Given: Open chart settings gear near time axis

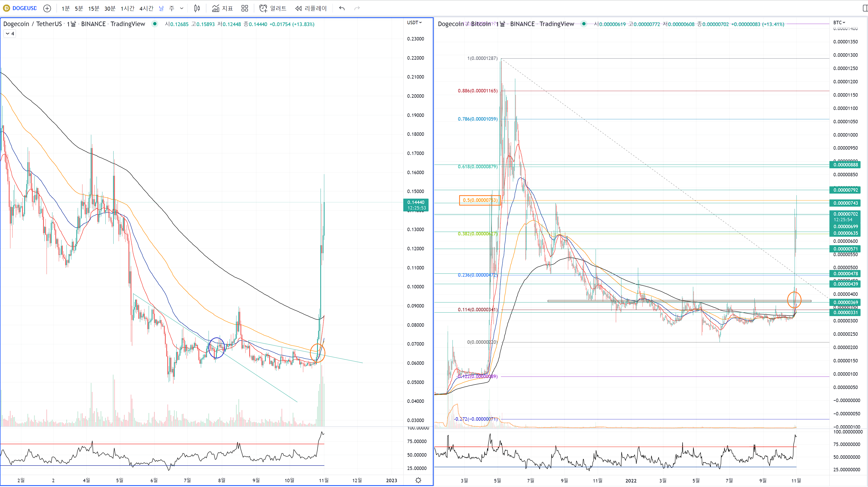Looking at the screenshot, I should tap(418, 480).
